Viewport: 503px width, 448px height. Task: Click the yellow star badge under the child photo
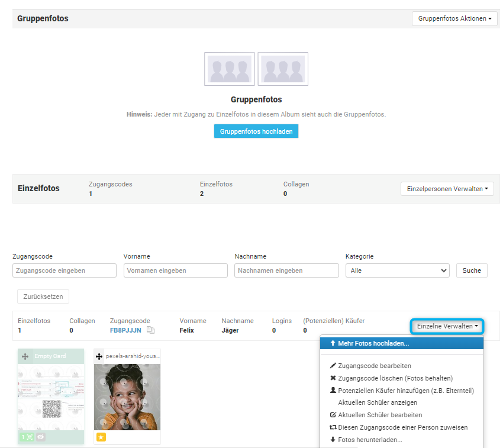click(x=101, y=437)
